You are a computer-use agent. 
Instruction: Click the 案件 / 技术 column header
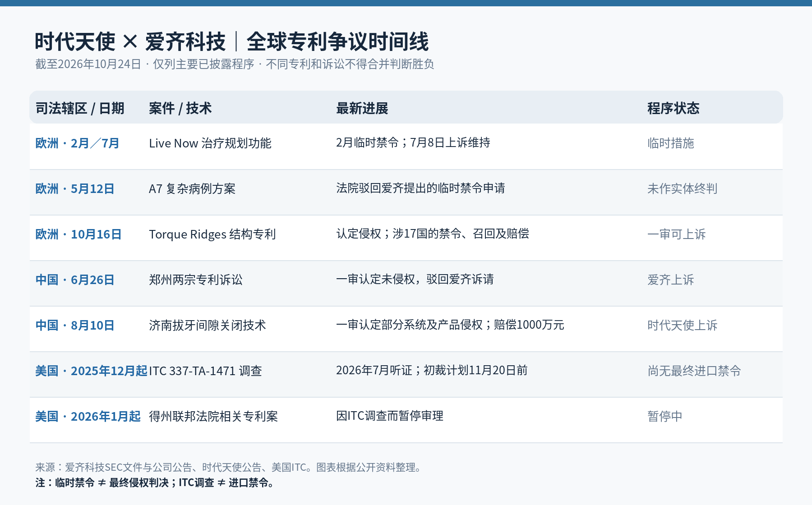(x=180, y=108)
